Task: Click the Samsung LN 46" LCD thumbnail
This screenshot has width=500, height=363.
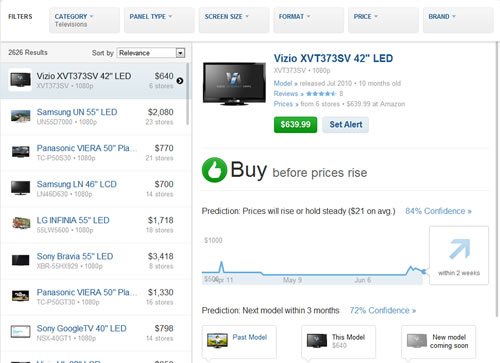Action: 20,188
